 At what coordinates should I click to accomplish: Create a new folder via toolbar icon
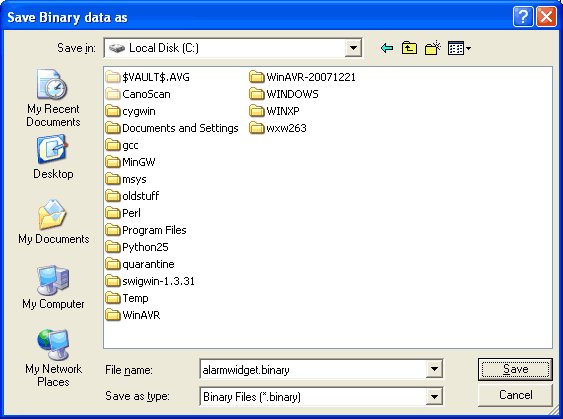[433, 48]
